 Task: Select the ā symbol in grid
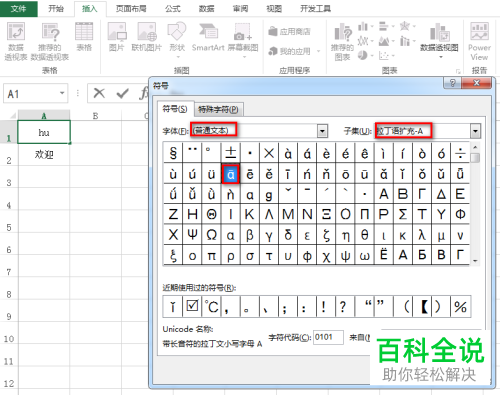[x=231, y=174]
